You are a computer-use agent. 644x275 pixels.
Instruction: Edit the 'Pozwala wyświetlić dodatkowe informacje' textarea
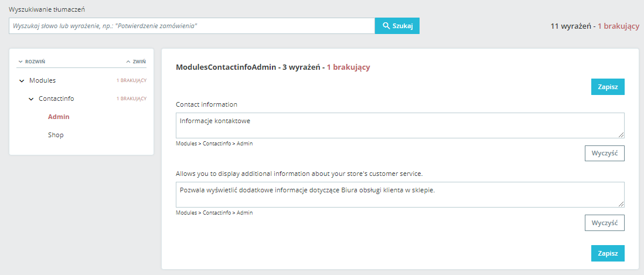pyautogui.click(x=398, y=194)
